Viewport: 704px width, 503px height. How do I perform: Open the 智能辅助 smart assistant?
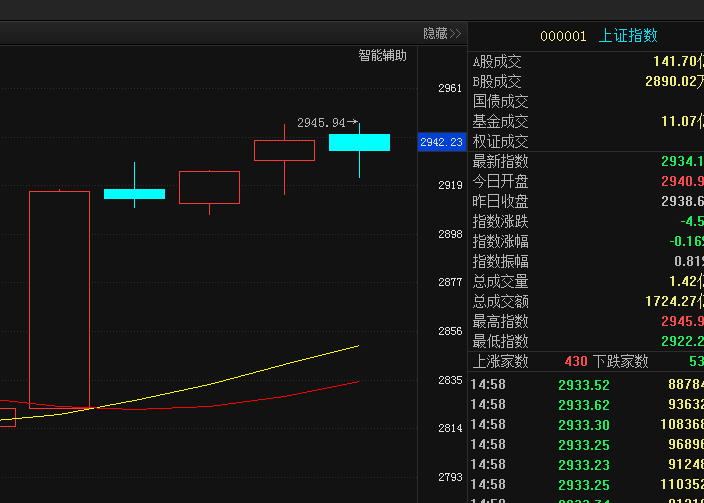click(x=383, y=56)
